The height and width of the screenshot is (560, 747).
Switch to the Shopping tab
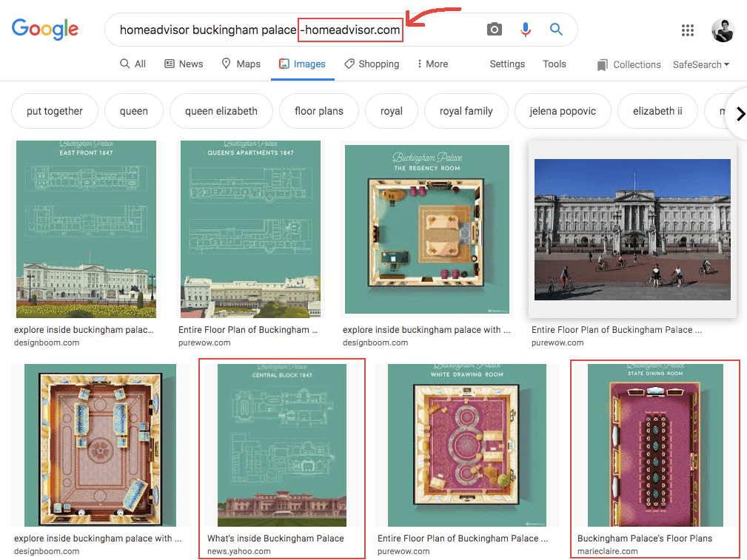[x=372, y=64]
